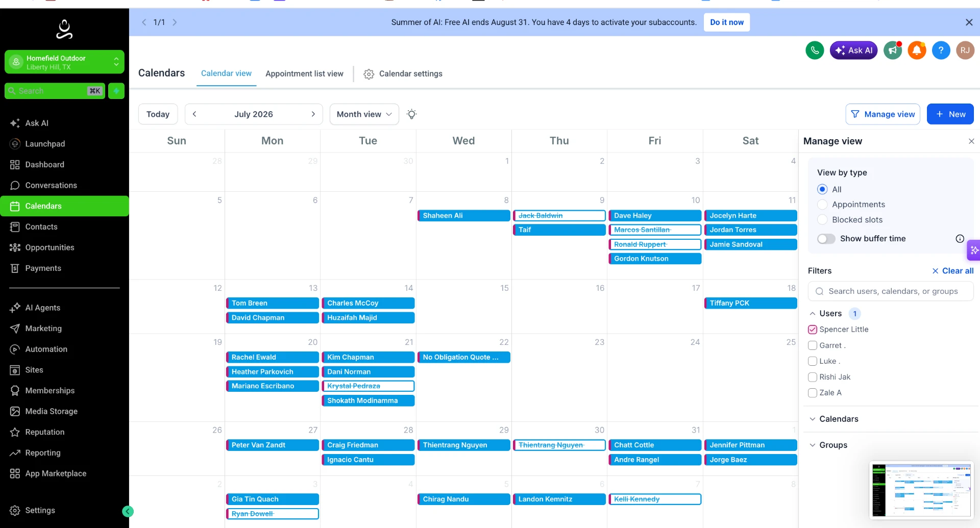Screen dimensions: 980x528
Task: Open the Calendar settings tab
Action: tap(403, 74)
